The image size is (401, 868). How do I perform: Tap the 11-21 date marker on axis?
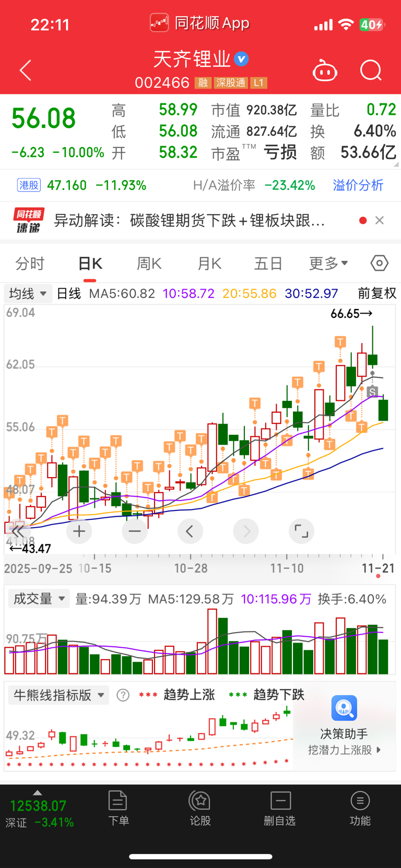click(379, 568)
